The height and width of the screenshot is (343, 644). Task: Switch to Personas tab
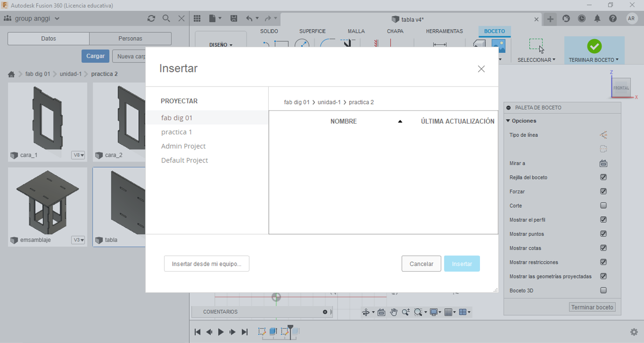point(130,39)
